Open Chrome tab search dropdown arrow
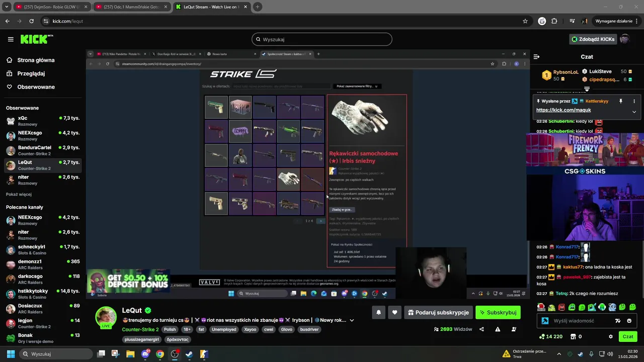This screenshot has height=362, width=644. coord(7,7)
